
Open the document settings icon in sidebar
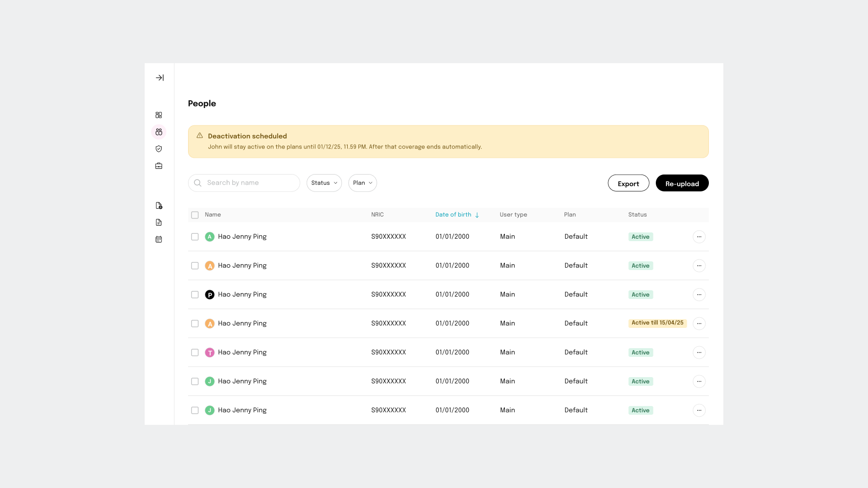click(x=159, y=206)
